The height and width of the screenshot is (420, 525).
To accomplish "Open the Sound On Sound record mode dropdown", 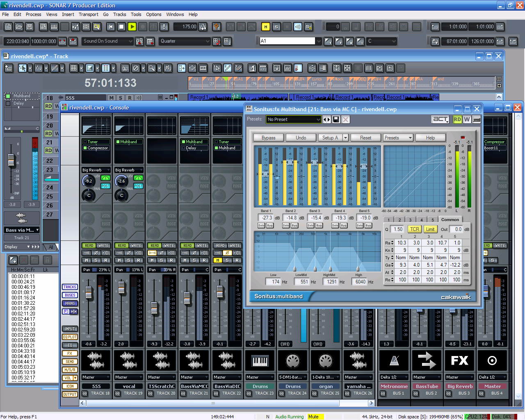I will pos(107,41).
